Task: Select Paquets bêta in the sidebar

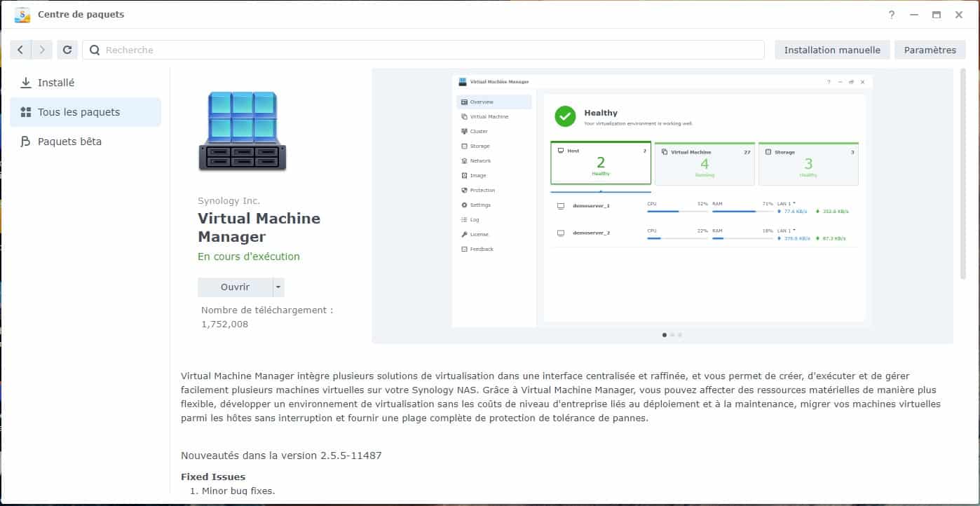Action: (86, 142)
